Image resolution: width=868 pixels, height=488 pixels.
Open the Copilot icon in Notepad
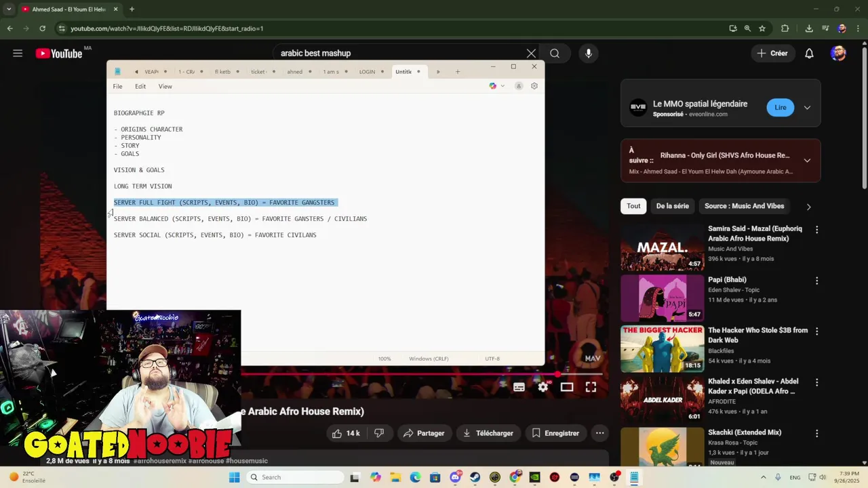[x=493, y=86]
